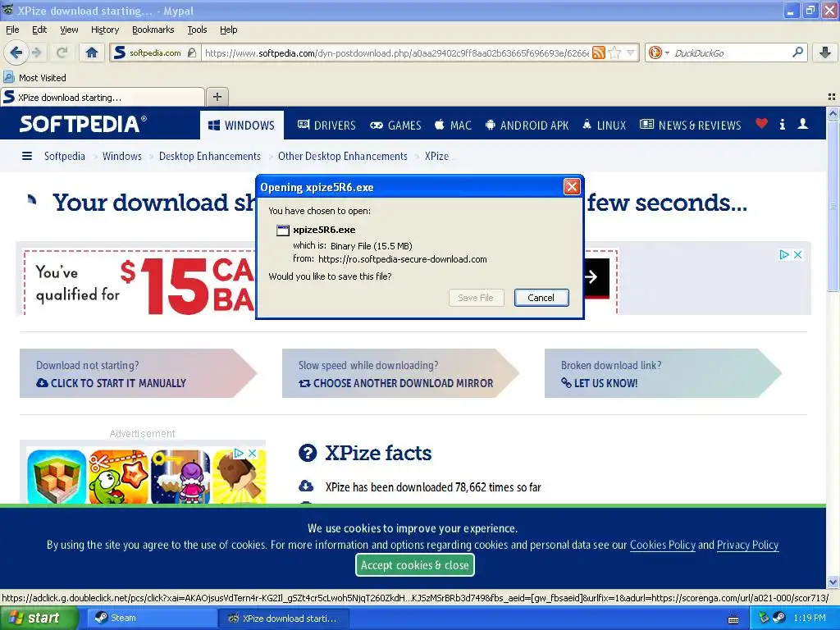Go to the Mac section
Image resolution: width=840 pixels, height=630 pixels.
tap(453, 125)
